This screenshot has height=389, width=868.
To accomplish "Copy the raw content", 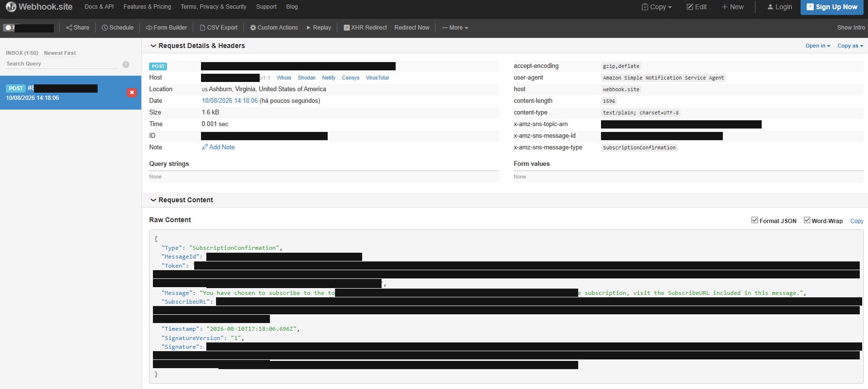I will click(x=857, y=221).
